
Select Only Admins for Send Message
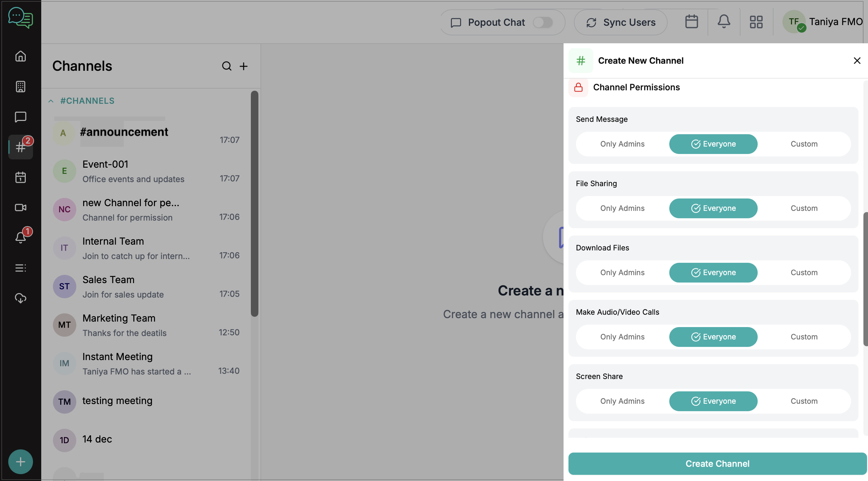622,144
